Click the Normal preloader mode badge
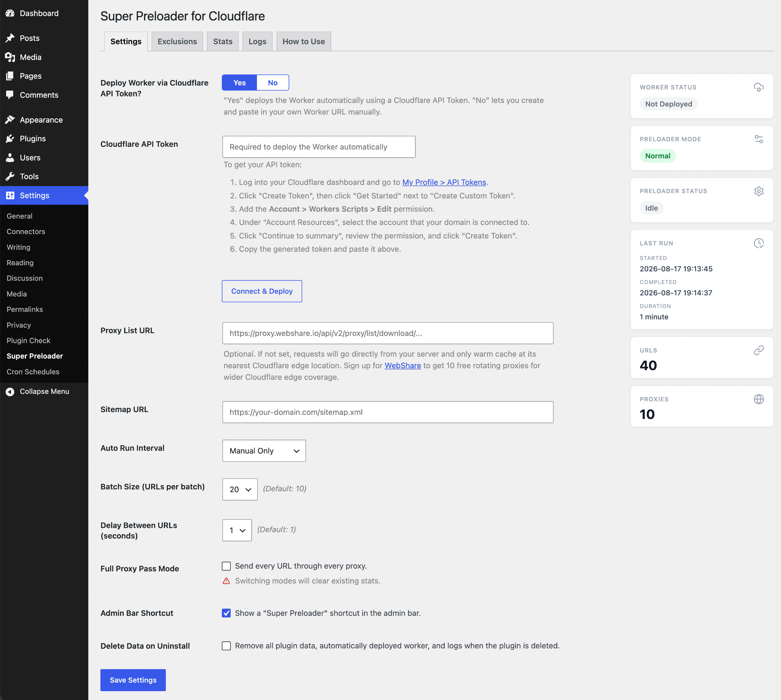781x700 pixels. (657, 156)
